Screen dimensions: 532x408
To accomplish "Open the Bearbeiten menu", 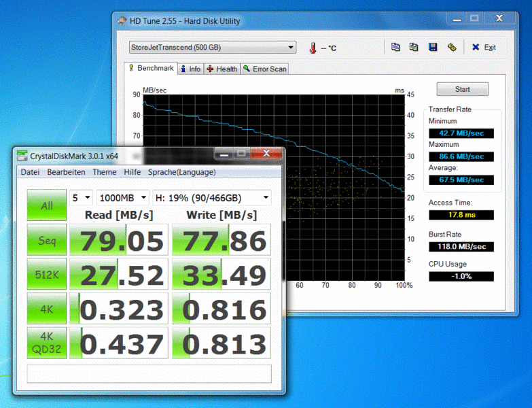I will pos(66,172).
